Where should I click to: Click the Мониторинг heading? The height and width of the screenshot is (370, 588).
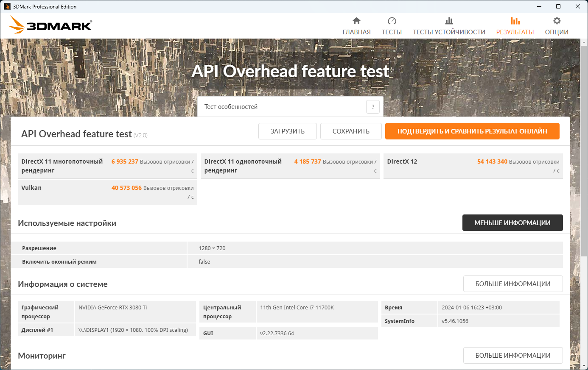[x=42, y=356]
